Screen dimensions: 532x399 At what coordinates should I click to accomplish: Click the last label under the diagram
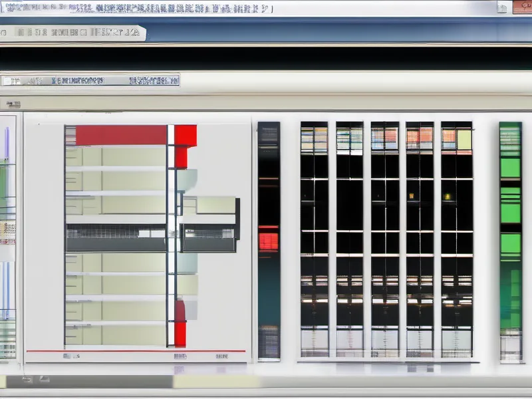[221, 356]
